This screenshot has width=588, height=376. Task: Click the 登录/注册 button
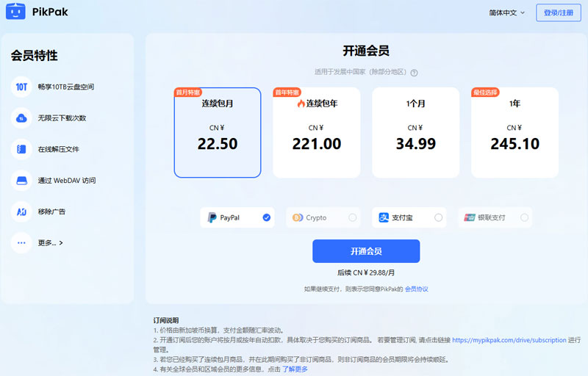(x=559, y=12)
